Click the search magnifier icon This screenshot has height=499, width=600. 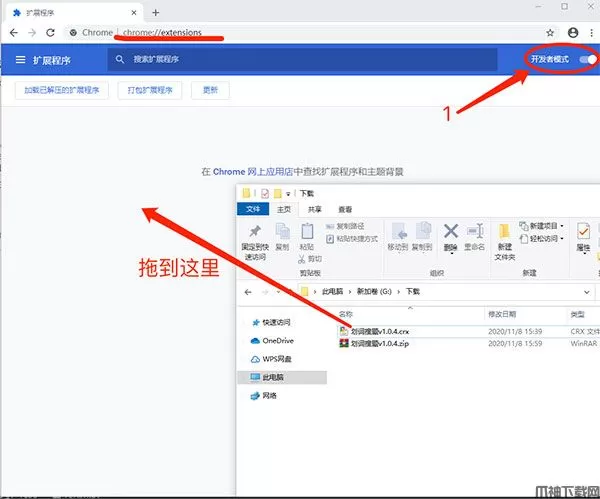(120, 59)
